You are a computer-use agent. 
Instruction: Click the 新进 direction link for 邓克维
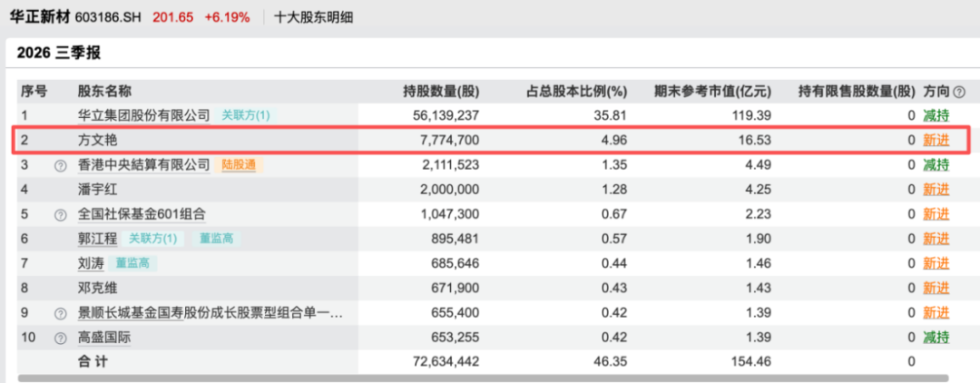click(x=936, y=288)
